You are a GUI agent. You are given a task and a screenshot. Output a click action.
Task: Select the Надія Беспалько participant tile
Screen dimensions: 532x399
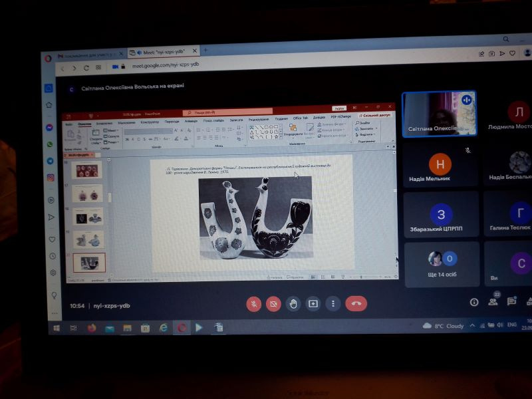508,164
